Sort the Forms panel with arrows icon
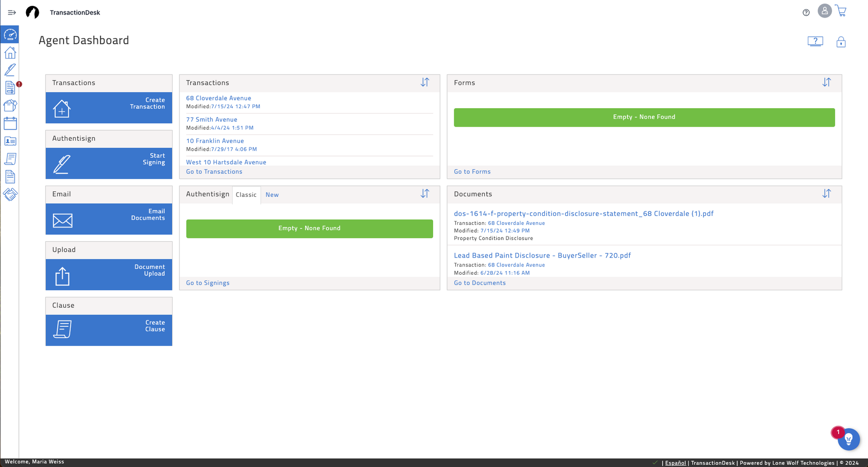Viewport: 868px width, 467px height. [826, 82]
